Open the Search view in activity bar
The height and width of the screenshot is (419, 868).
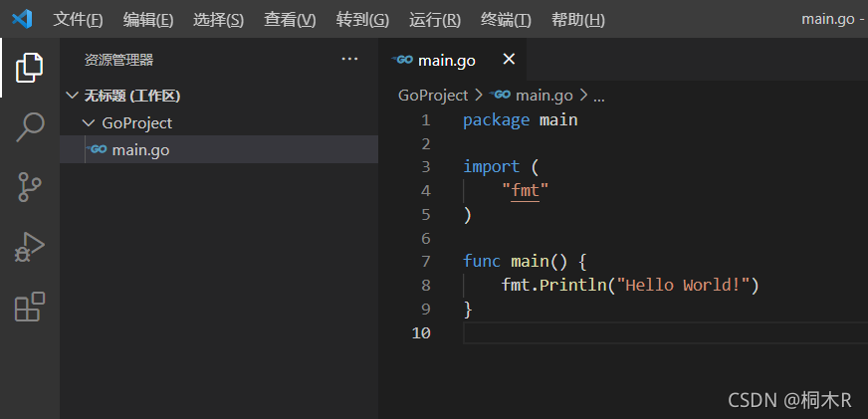29,126
